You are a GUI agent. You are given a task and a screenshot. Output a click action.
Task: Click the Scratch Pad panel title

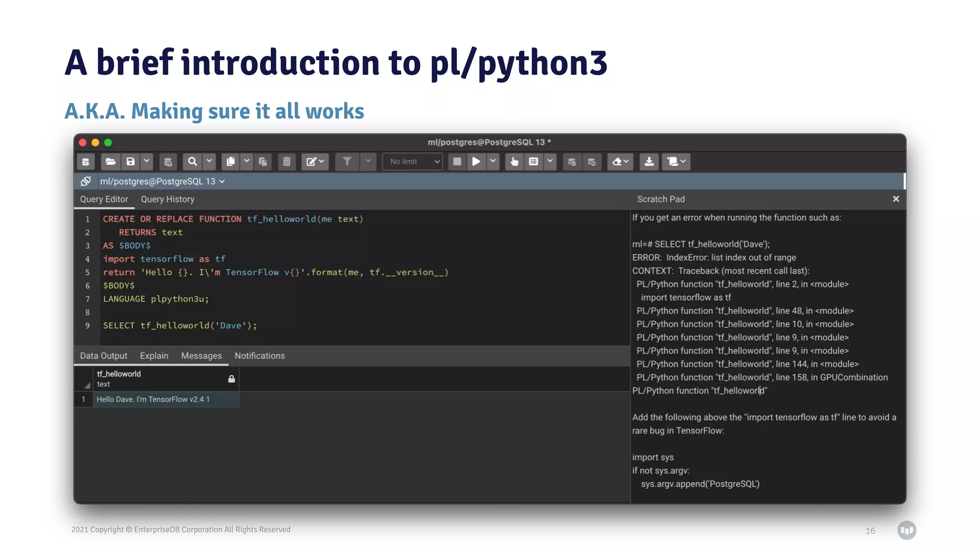tap(661, 199)
